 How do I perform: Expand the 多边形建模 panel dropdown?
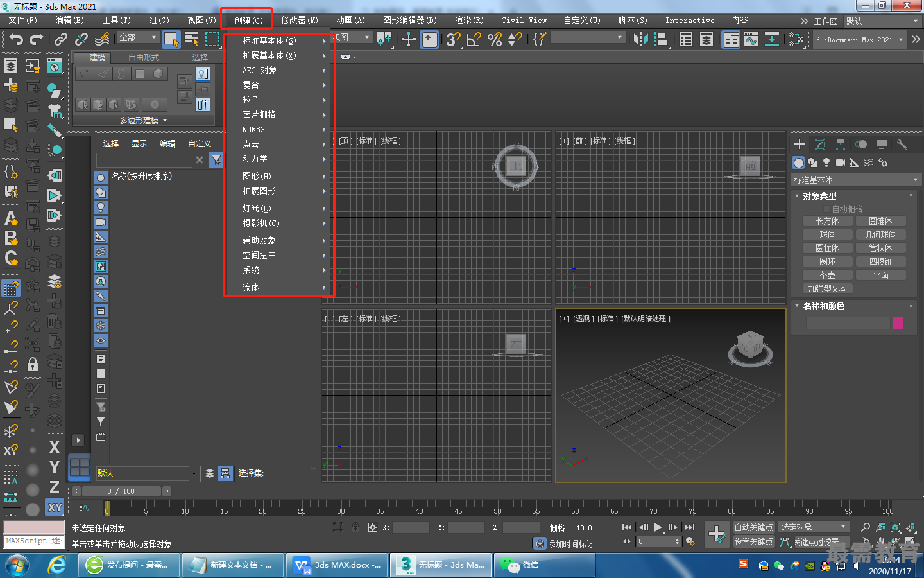[144, 121]
